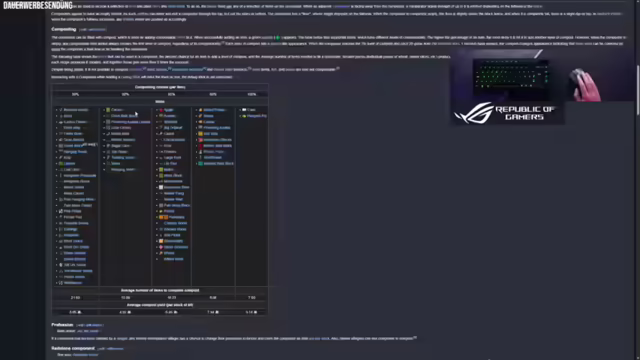The width and height of the screenshot is (640, 360).
Task: Open main article link under Profession
Action: (x=88, y=331)
